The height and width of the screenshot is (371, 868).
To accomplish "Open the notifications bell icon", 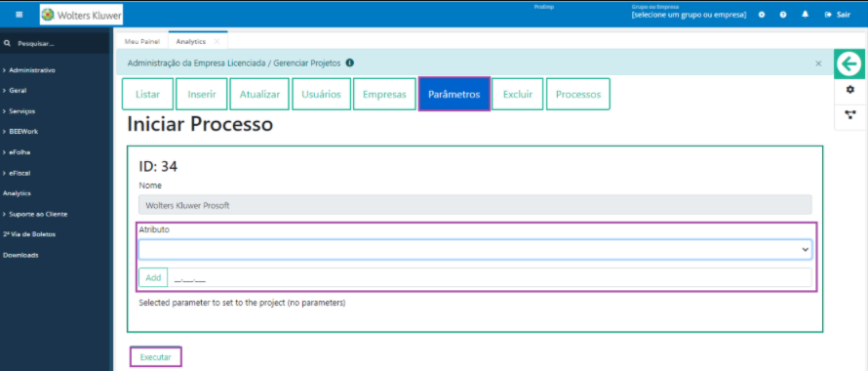I will click(x=805, y=15).
